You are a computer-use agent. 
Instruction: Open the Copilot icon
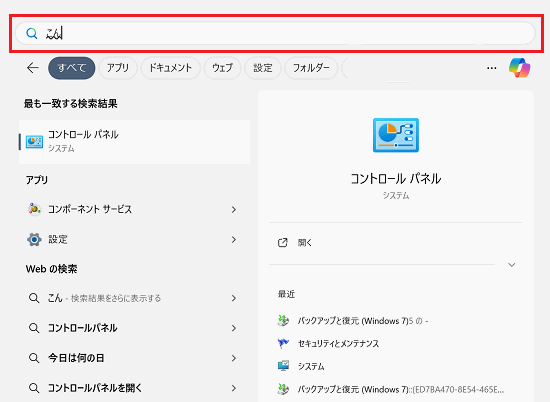[519, 68]
